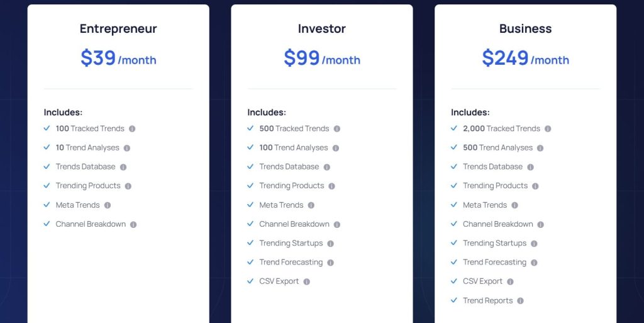Screen dimensions: 644x323
Task: Click the Business Trending Startups feature text
Action: 494,243
